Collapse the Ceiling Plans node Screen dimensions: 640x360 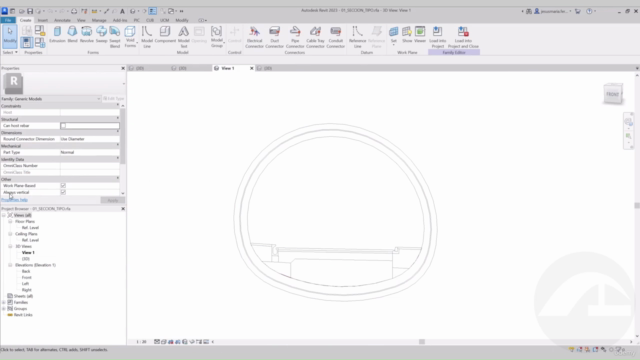(10, 234)
